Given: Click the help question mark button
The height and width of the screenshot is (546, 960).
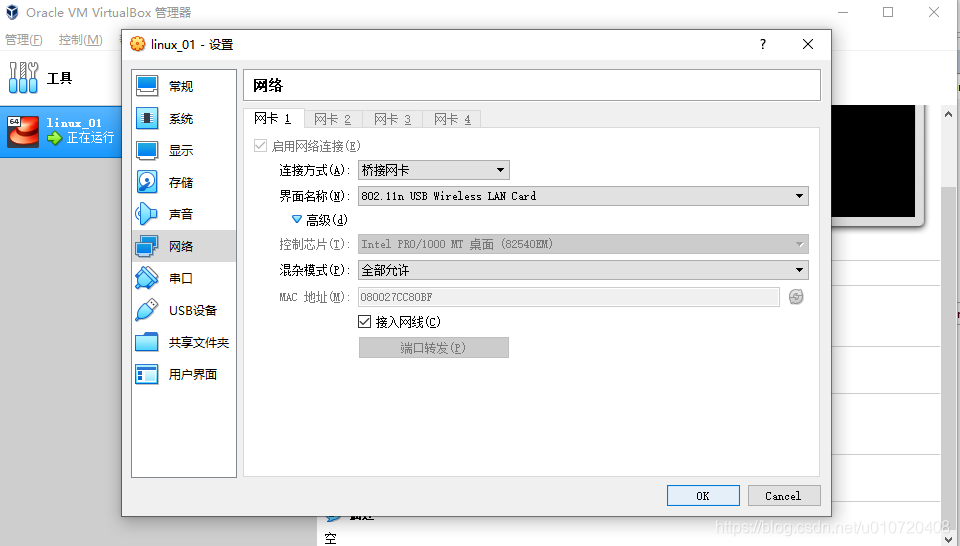Looking at the screenshot, I should [x=762, y=44].
